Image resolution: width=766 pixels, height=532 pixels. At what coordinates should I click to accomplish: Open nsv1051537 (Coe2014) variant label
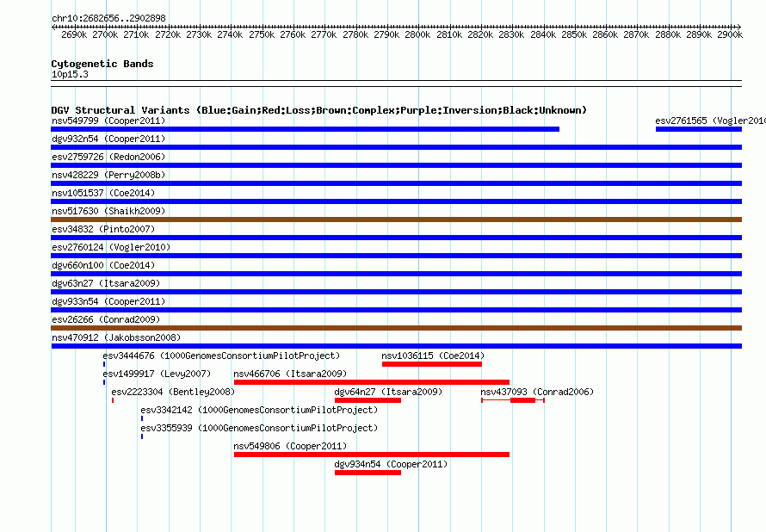pos(103,193)
